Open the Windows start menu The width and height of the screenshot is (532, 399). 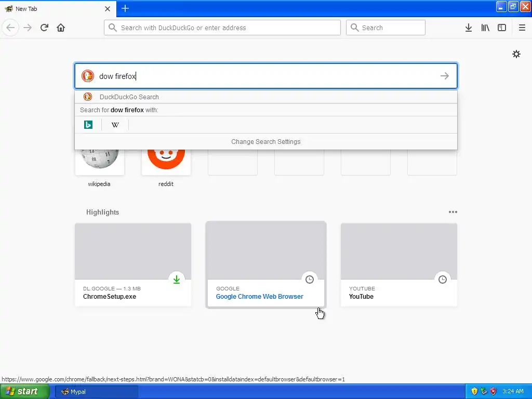pos(25,392)
